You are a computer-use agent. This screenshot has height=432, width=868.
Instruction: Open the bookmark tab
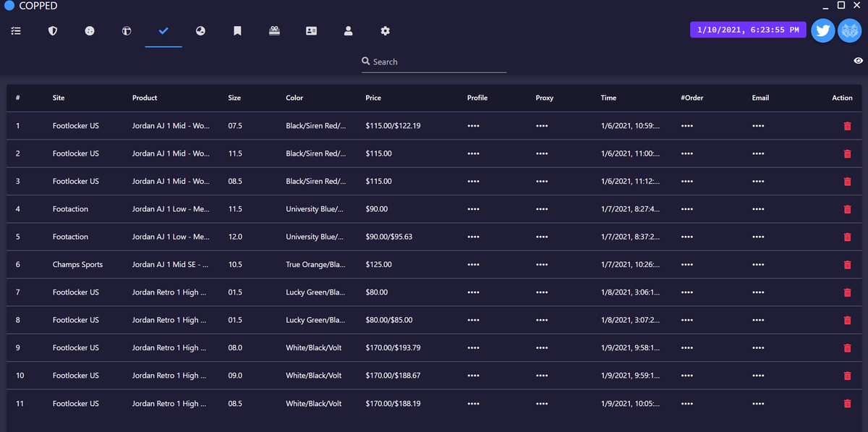[x=237, y=31]
